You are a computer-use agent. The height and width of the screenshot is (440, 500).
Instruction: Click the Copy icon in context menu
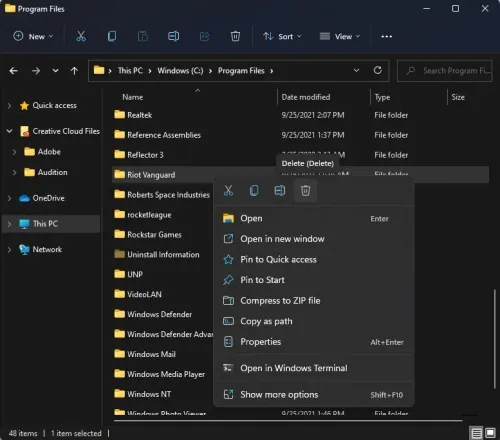pyautogui.click(x=254, y=191)
